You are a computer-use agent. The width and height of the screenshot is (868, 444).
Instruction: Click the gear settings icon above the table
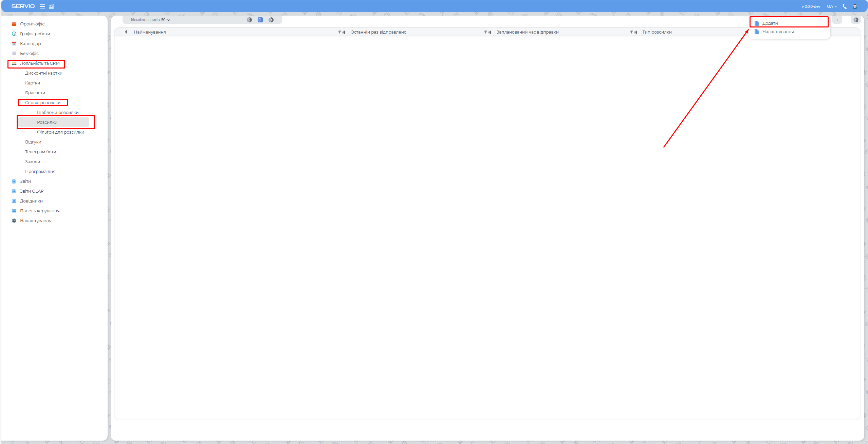[x=856, y=20]
